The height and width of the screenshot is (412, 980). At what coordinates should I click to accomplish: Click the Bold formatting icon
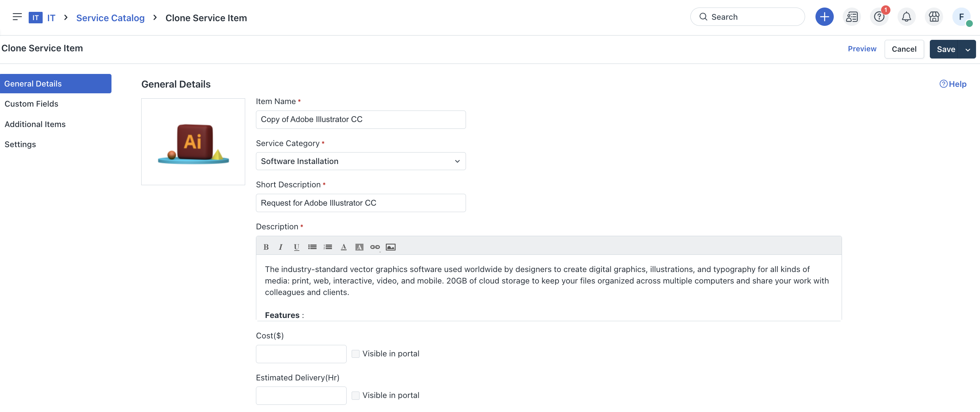(266, 247)
